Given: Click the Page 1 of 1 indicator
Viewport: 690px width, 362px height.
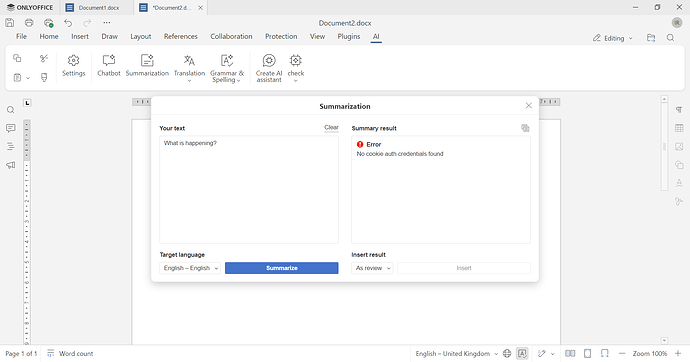Looking at the screenshot, I should (x=21, y=353).
